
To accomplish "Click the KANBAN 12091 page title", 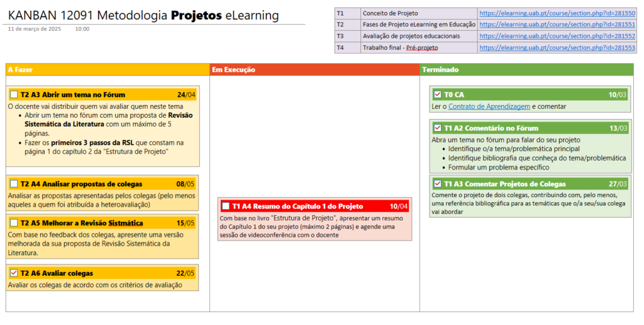I will [143, 15].
